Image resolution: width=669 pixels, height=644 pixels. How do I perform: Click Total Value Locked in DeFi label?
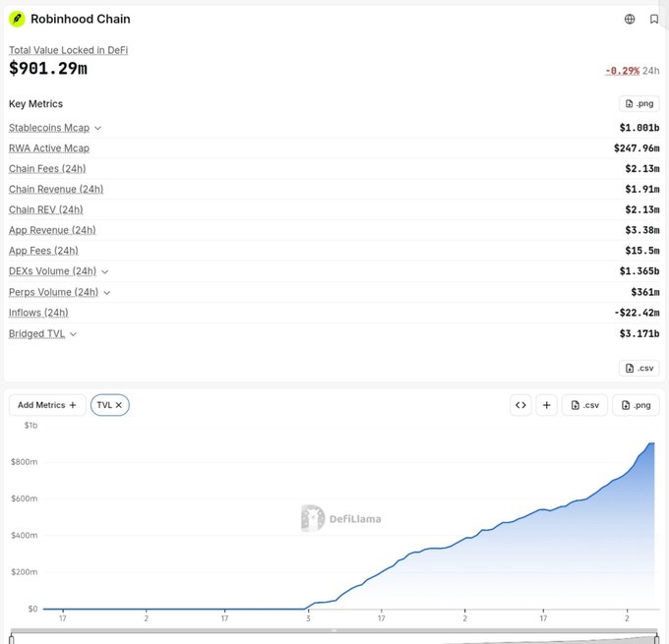point(68,50)
